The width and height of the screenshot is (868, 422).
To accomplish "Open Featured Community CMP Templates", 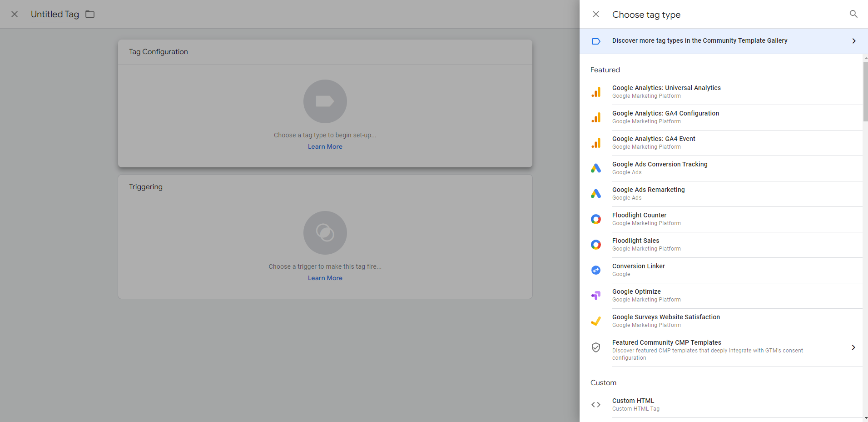I will (721, 350).
